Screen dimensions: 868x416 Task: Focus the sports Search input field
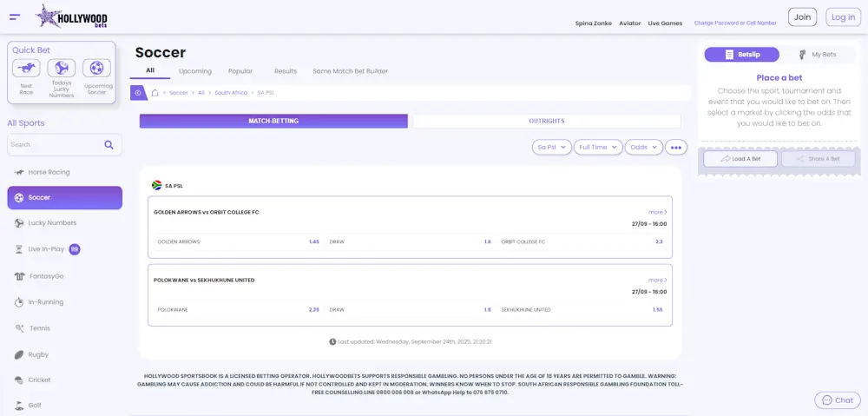(54, 145)
